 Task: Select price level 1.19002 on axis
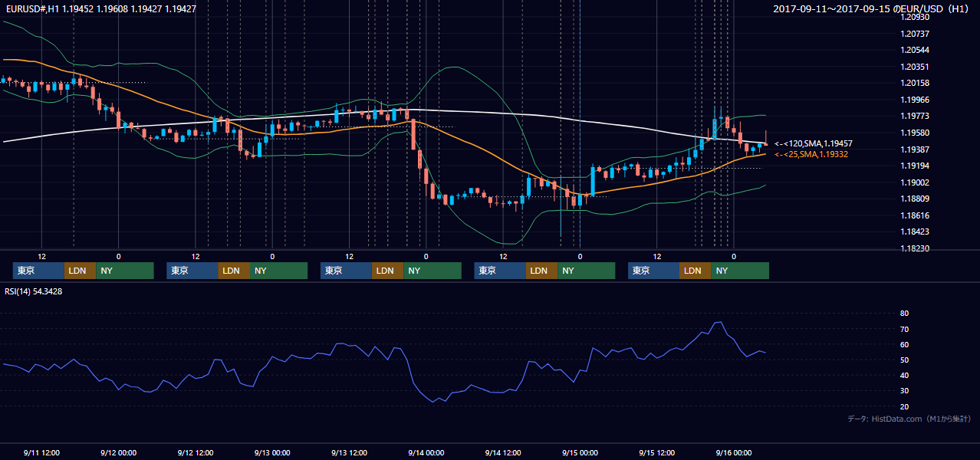(914, 183)
